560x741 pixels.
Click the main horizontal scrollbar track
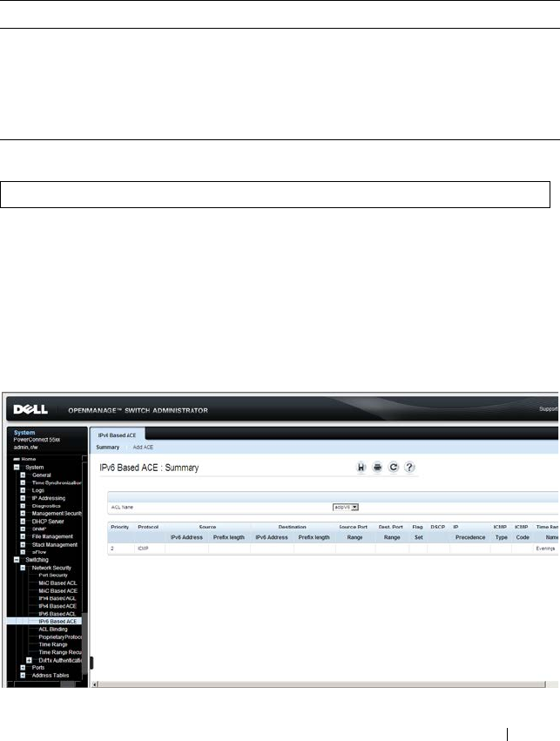pos(321,684)
